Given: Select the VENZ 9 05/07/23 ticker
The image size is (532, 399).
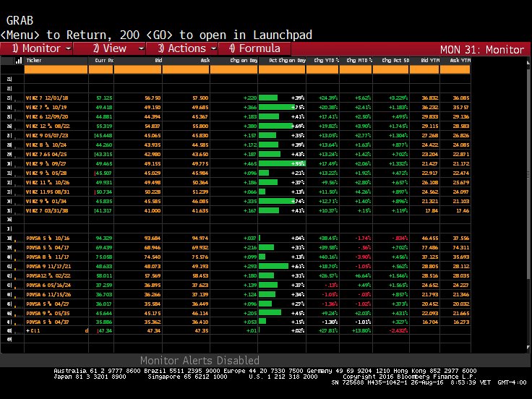Looking at the screenshot, I should (47, 136).
